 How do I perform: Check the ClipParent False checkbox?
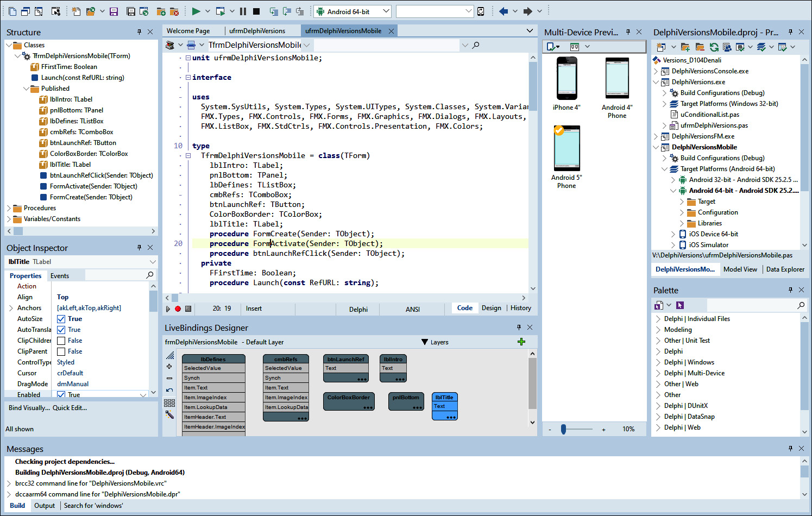point(61,351)
